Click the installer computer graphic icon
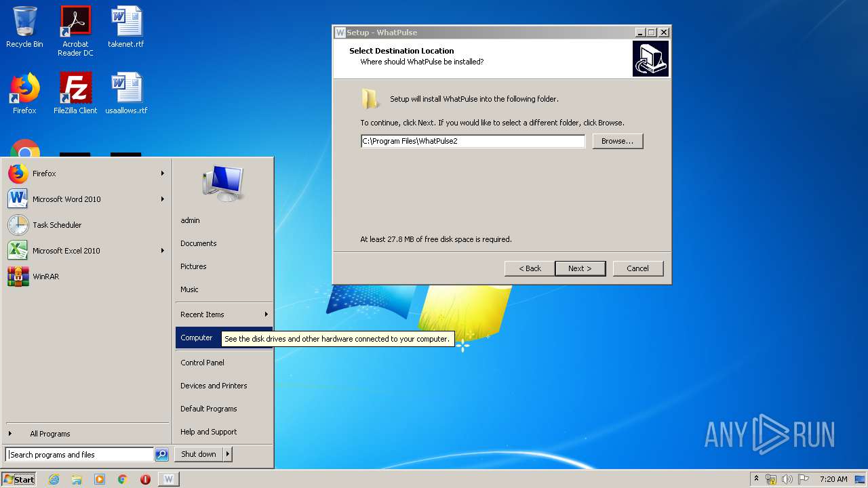The image size is (868, 488). pos(650,58)
